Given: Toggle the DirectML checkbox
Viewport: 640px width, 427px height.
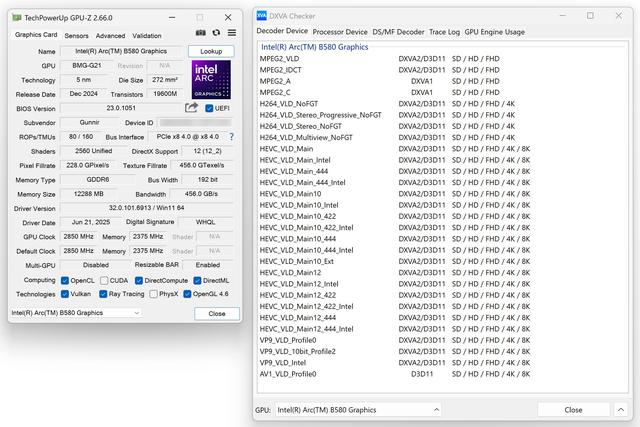Looking at the screenshot, I should (197, 280).
